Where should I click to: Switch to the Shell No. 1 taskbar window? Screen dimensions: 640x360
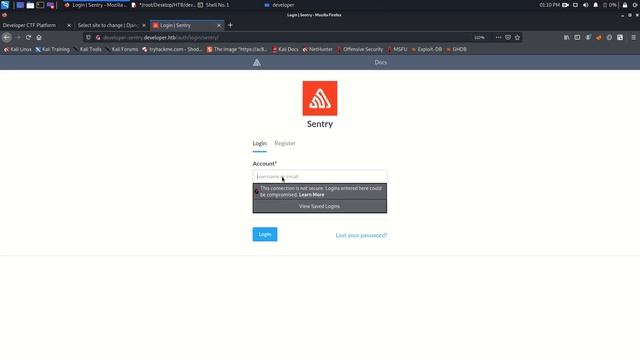[x=213, y=5]
